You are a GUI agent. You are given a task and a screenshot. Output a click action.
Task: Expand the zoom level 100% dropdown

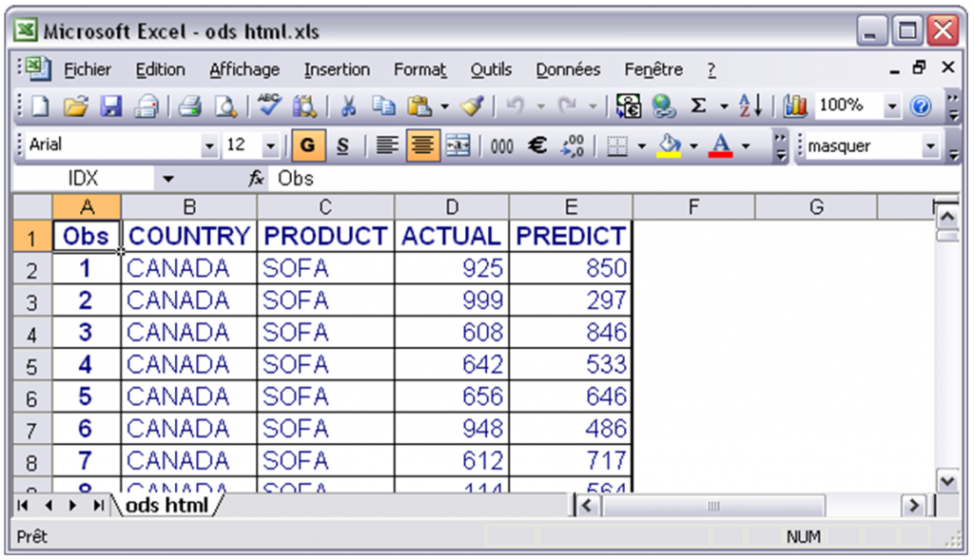pyautogui.click(x=892, y=106)
